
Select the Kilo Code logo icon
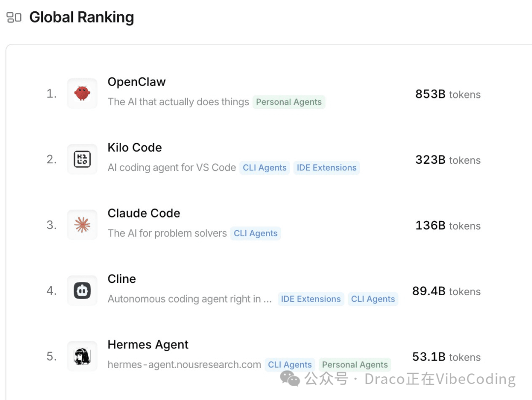point(82,159)
